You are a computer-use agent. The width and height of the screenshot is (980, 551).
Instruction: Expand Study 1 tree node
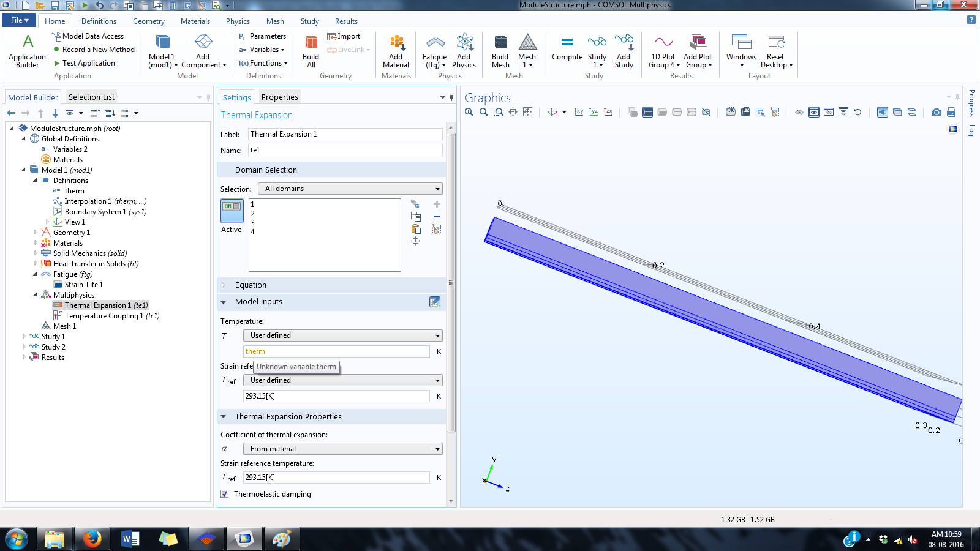tap(24, 336)
